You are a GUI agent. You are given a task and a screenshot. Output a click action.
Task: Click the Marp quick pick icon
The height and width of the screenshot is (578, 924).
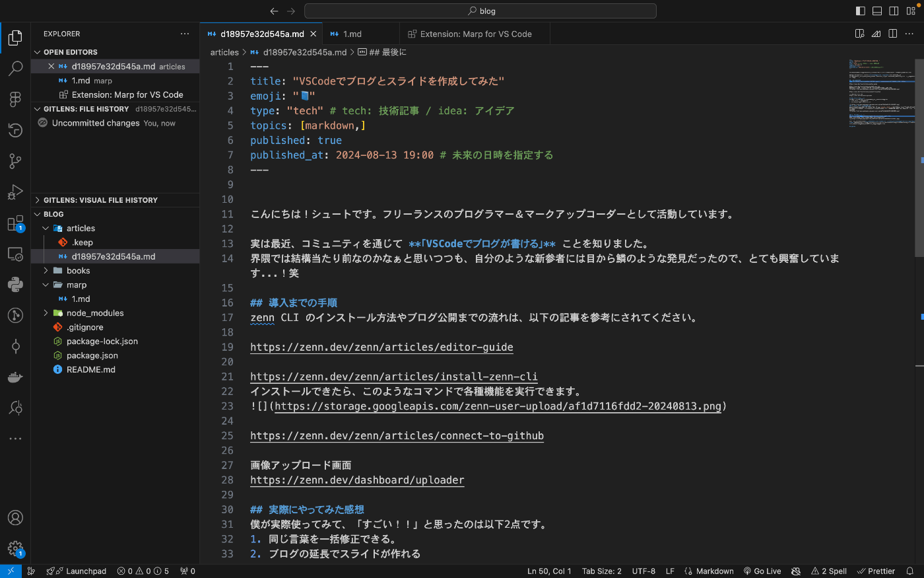[876, 34]
